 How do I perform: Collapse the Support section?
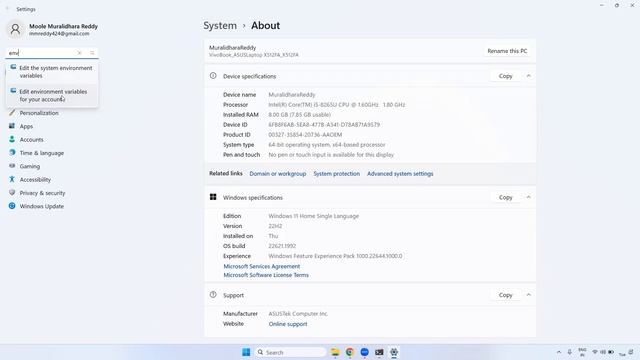[529, 295]
